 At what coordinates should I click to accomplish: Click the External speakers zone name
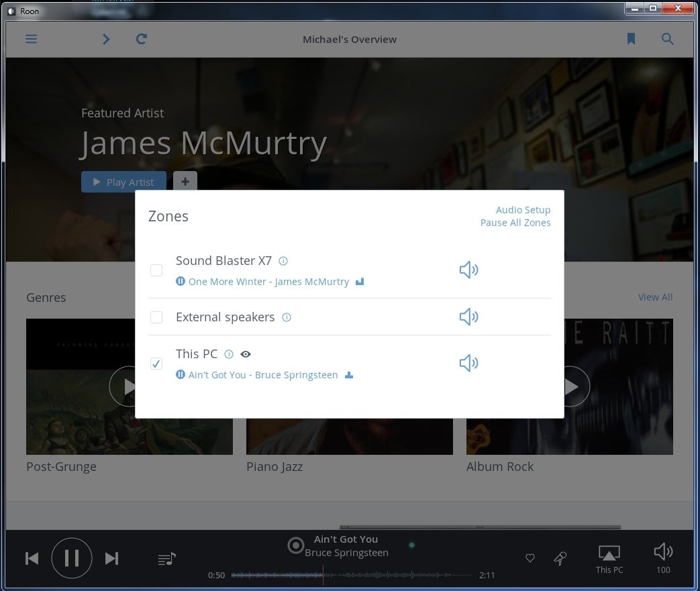coord(225,317)
